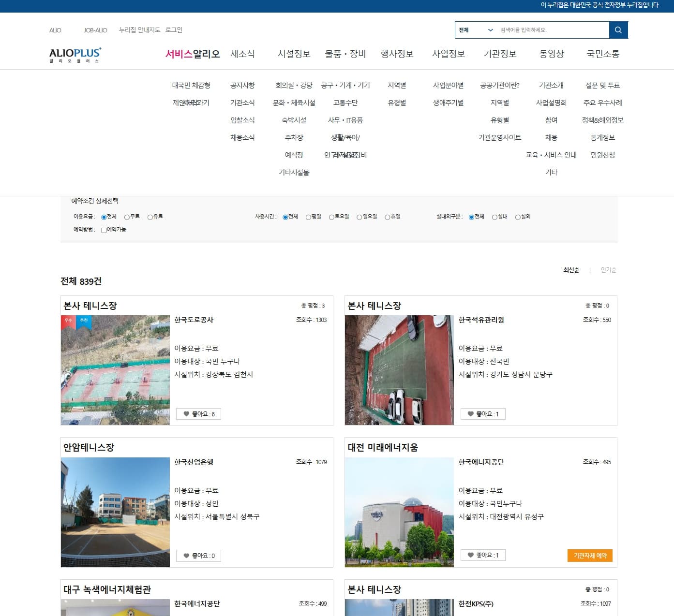Open 대전 미래에너지움 building photo
The width and height of the screenshot is (674, 616).
tap(399, 512)
